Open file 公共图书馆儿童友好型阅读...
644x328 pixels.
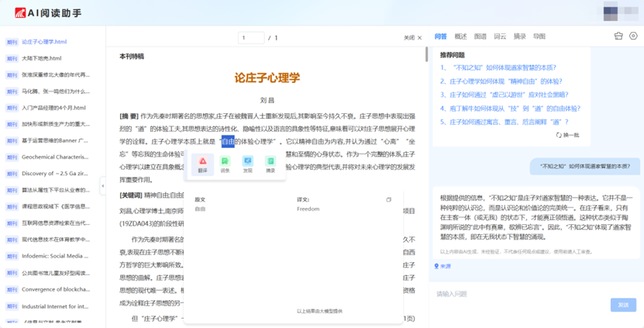[56, 273]
